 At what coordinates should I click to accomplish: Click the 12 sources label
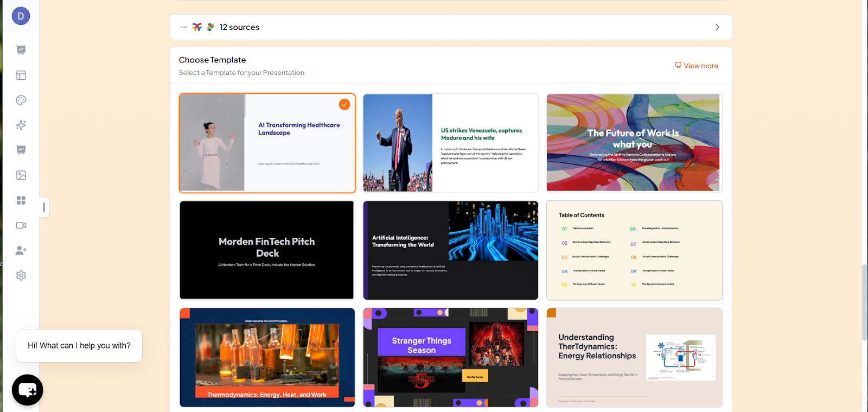click(239, 27)
